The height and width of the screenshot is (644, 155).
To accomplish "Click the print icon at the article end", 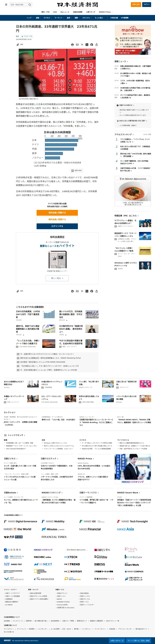I will click(x=73, y=291).
